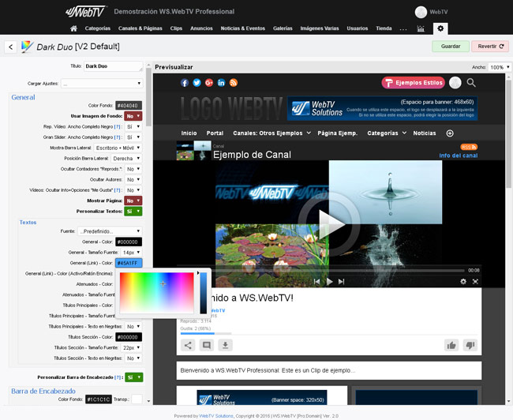Open Canales & Páginas menu
This screenshot has height=420, width=513.
coord(140,28)
